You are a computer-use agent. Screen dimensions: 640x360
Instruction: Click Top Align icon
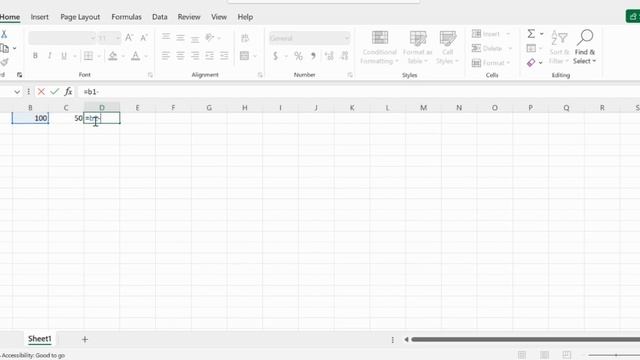tap(166, 38)
